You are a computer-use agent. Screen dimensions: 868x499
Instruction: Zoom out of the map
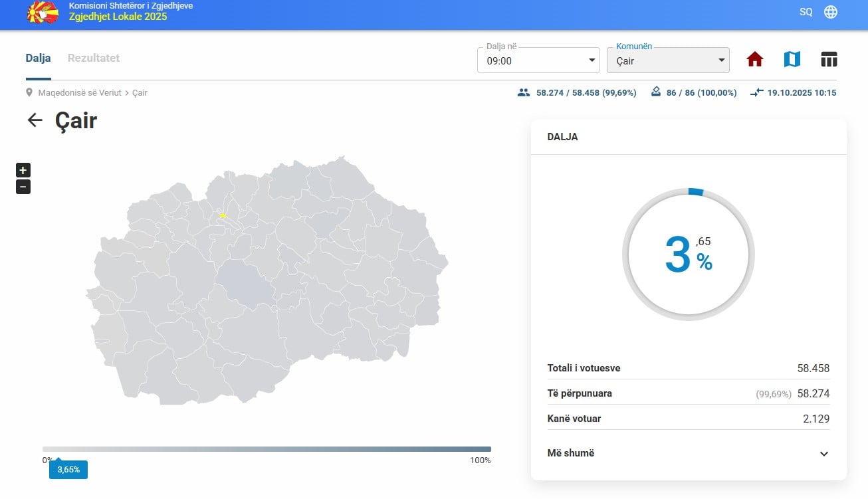point(23,187)
